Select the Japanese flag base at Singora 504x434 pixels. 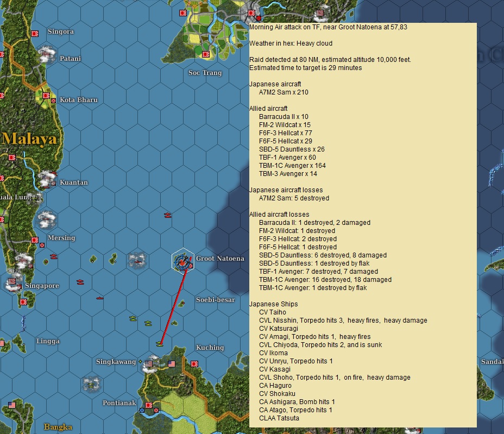pos(35,34)
